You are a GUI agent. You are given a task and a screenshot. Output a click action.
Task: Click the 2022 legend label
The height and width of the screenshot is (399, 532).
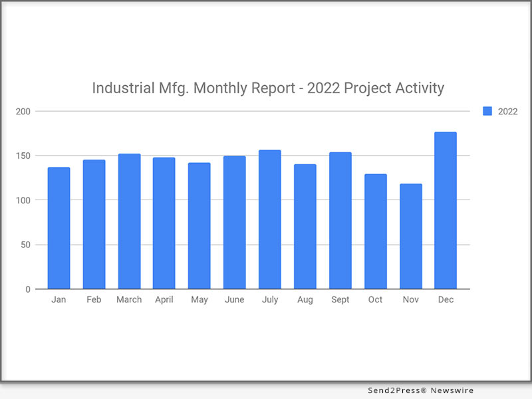tap(507, 112)
